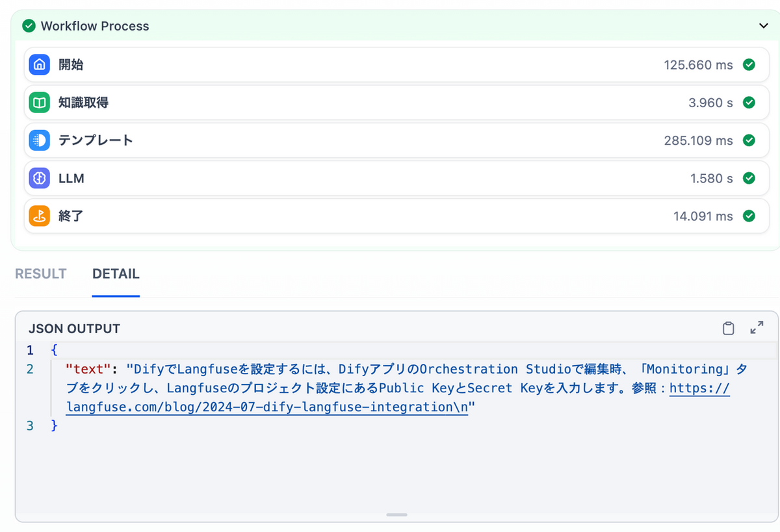Click the resize handle below JSON output
The height and width of the screenshot is (532, 780).
(396, 514)
